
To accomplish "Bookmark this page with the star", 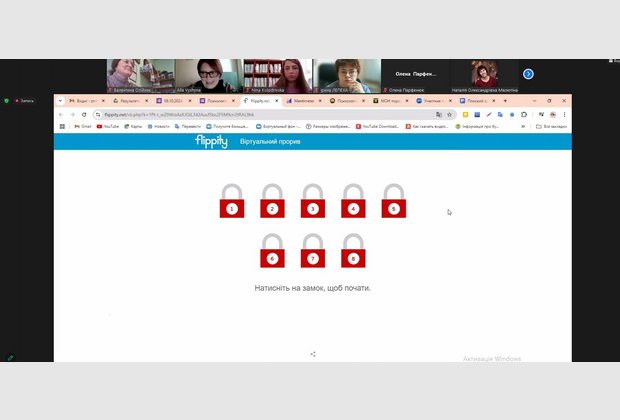I will [450, 115].
